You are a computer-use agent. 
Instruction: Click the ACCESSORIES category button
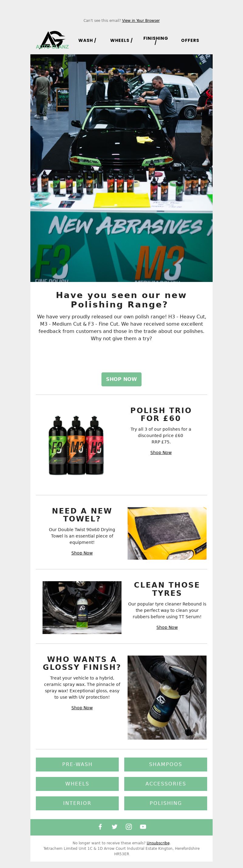pos(166,783)
